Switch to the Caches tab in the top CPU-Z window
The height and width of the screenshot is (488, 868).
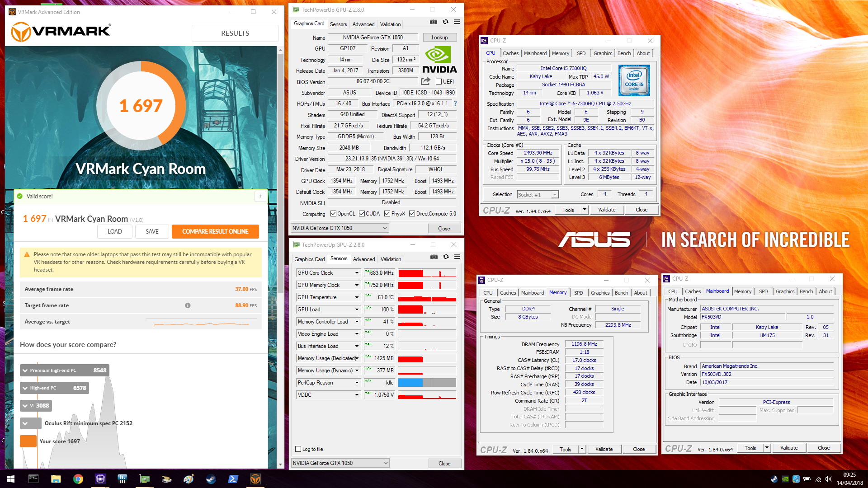[510, 53]
